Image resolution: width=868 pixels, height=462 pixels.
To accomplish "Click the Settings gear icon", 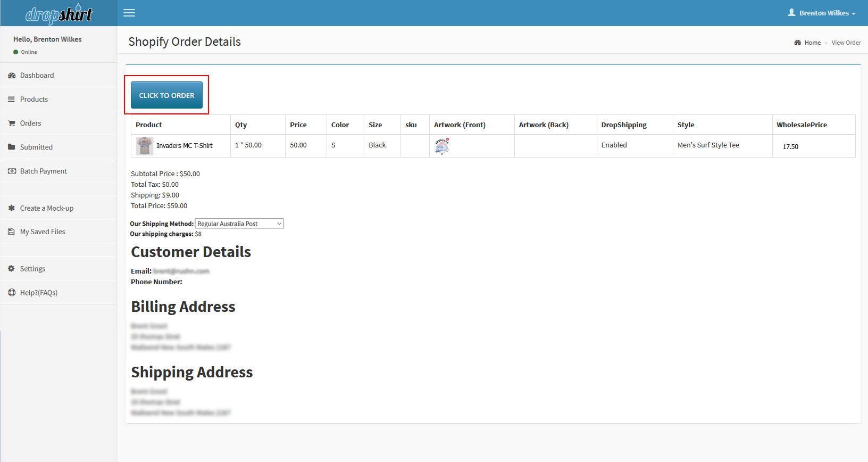I will pyautogui.click(x=11, y=269).
